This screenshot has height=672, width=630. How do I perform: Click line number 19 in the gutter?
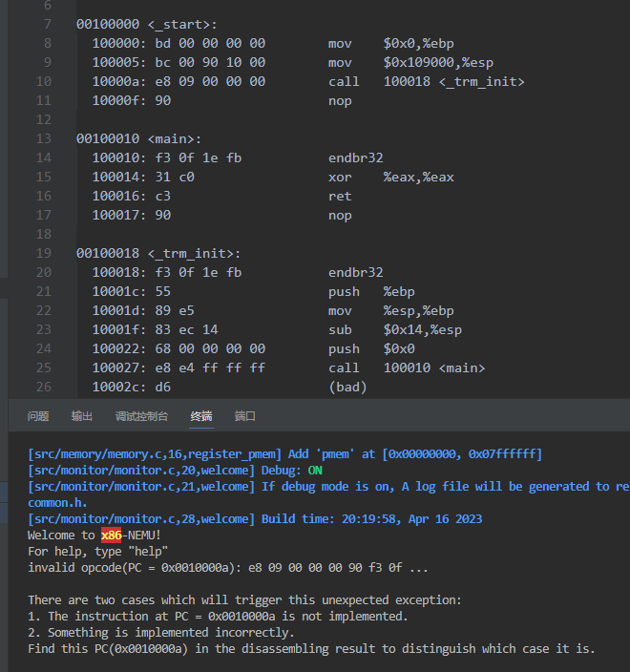click(44, 253)
